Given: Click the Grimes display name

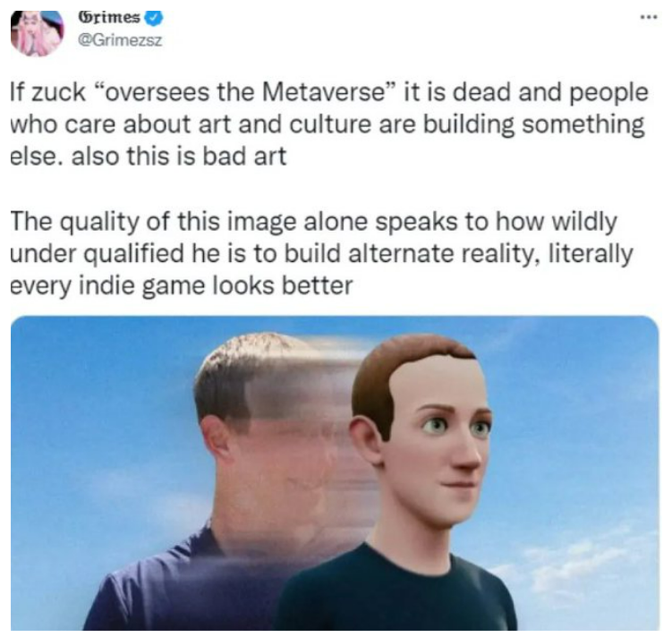Looking at the screenshot, I should pyautogui.click(x=109, y=18).
